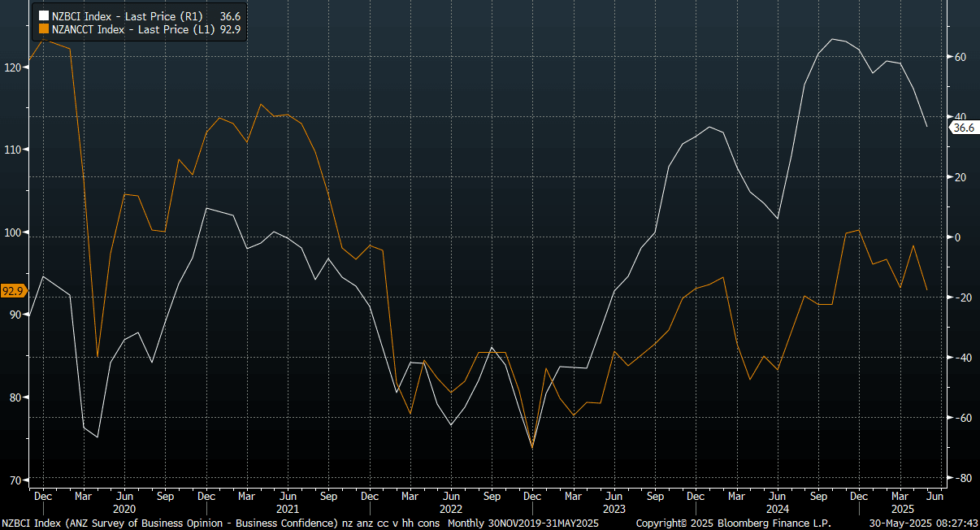This screenshot has height=530, width=980.
Task: Click the 60 right axis label
Action: click(960, 57)
